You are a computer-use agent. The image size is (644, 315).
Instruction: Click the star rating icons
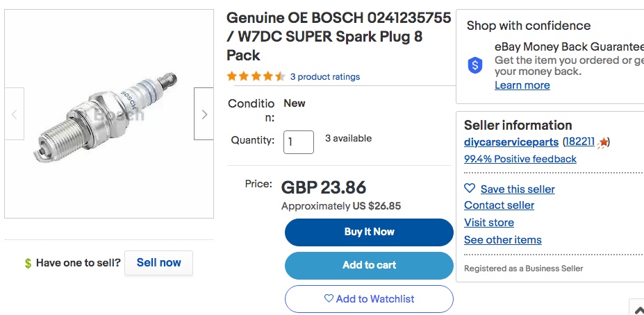[x=256, y=76]
